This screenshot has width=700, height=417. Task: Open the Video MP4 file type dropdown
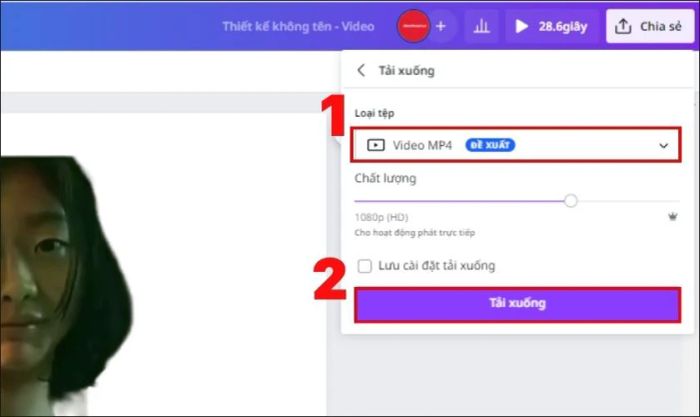point(516,145)
